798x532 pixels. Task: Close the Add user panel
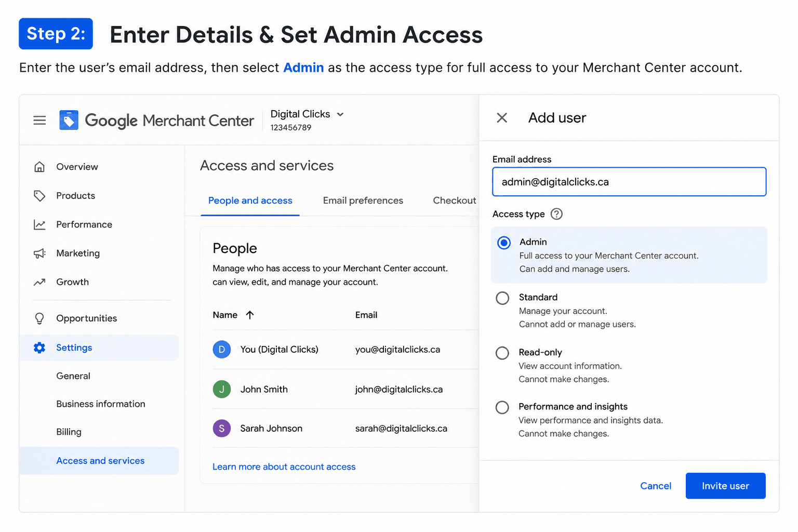pyautogui.click(x=502, y=118)
